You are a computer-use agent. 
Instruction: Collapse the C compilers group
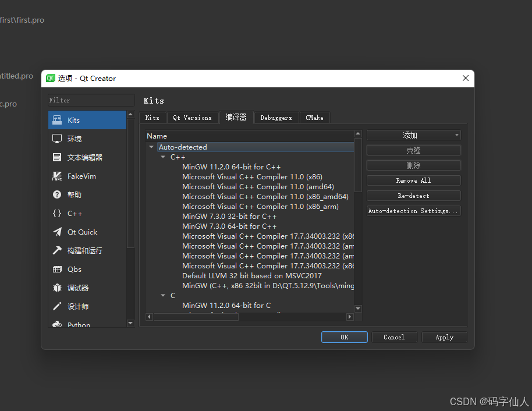point(163,295)
